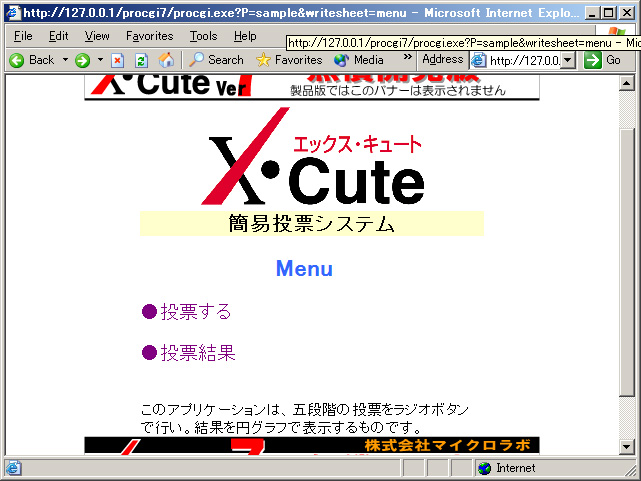Click the 製品版ではこのバナーは表示されません notice
Screen dimensions: 641x481
click(x=398, y=90)
